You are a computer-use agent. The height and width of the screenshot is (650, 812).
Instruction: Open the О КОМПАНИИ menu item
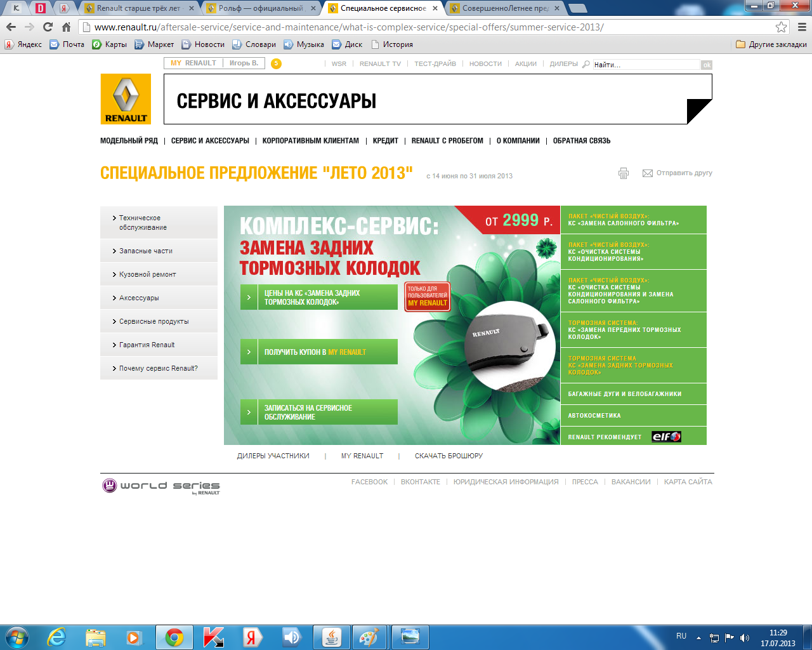518,141
